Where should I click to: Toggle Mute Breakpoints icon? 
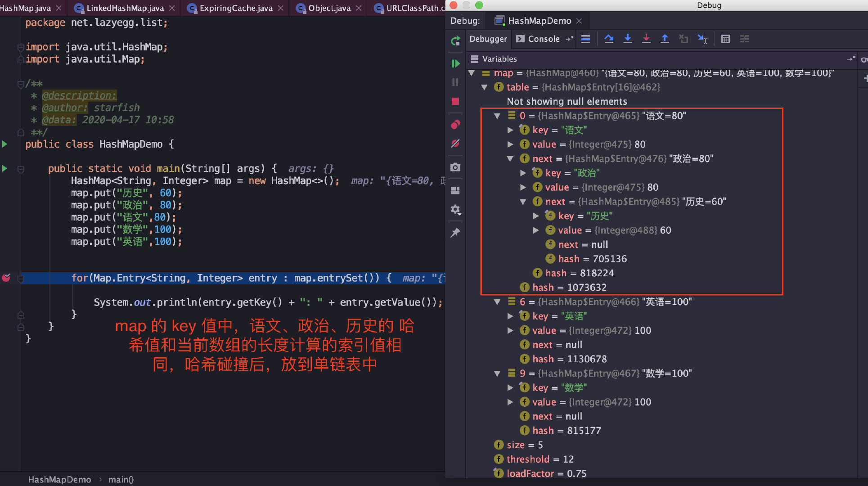(455, 144)
